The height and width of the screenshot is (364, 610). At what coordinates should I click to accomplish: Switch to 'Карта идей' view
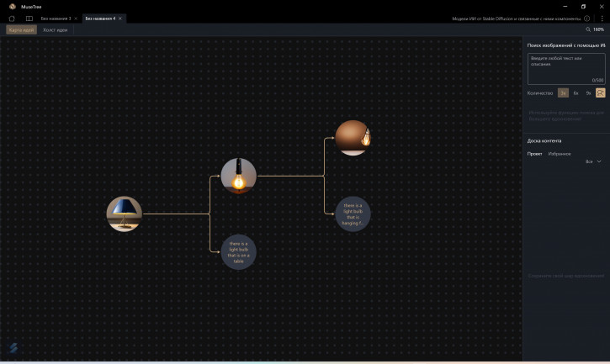21,30
